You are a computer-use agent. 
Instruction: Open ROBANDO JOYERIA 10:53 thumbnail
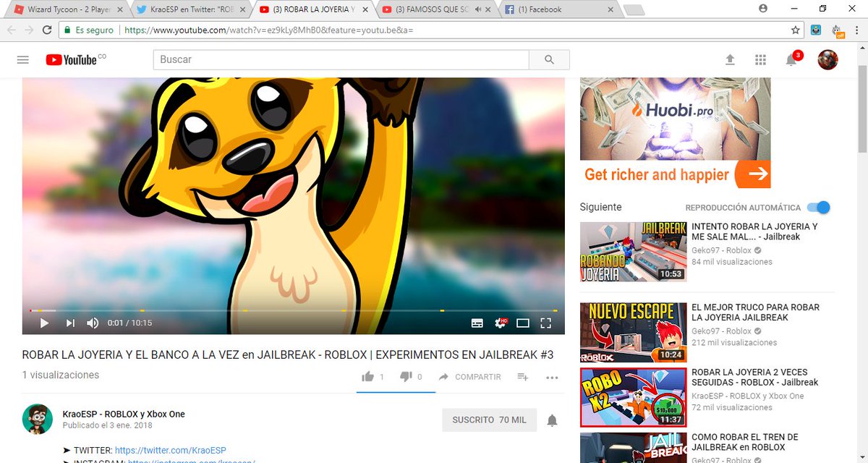coord(633,252)
